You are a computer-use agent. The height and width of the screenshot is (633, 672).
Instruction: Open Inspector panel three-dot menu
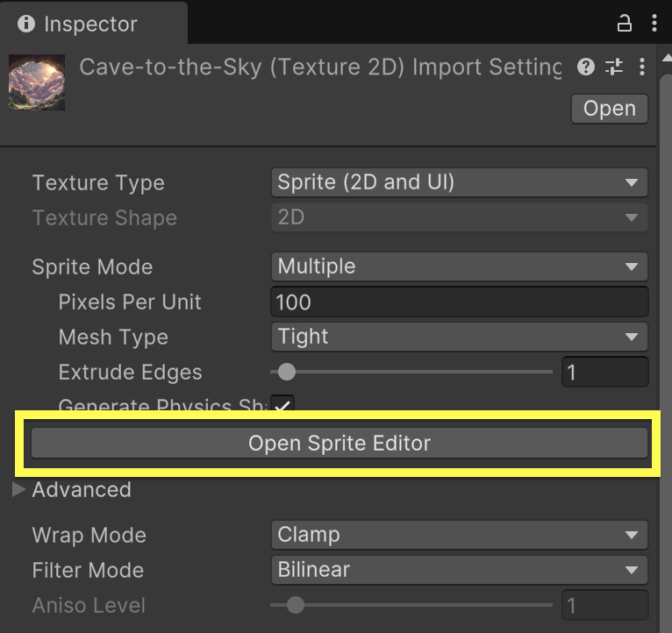click(x=654, y=23)
